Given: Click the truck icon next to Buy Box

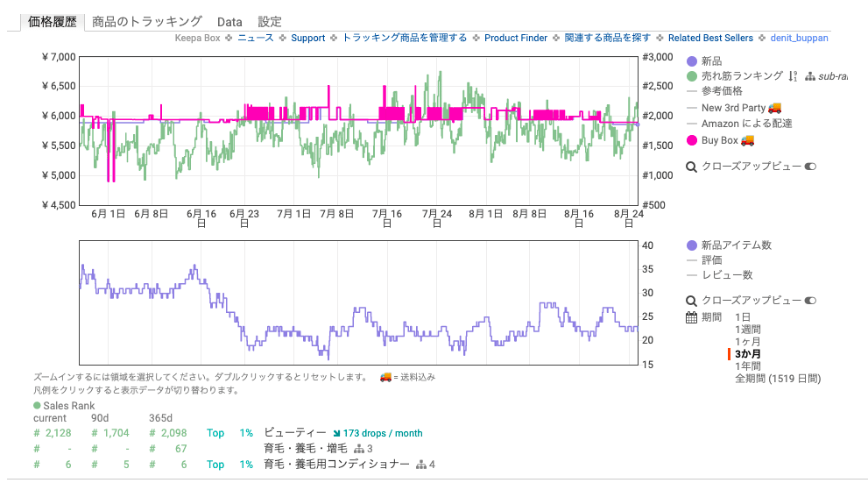Looking at the screenshot, I should pos(747,139).
